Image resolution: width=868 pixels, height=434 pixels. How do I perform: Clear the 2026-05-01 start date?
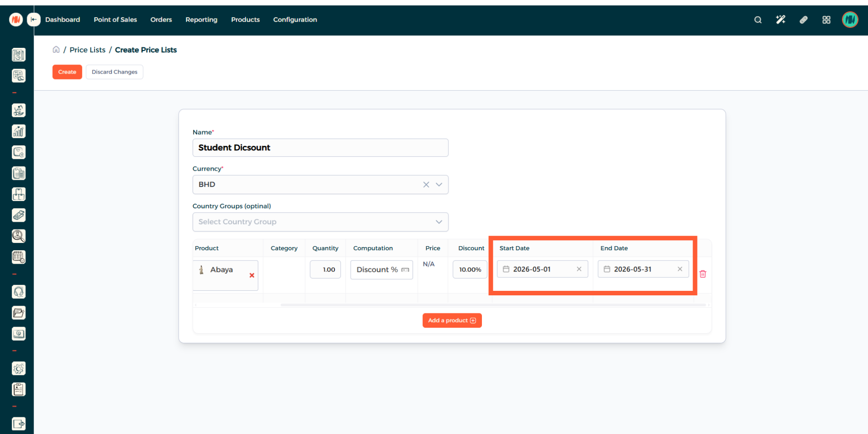(x=579, y=269)
